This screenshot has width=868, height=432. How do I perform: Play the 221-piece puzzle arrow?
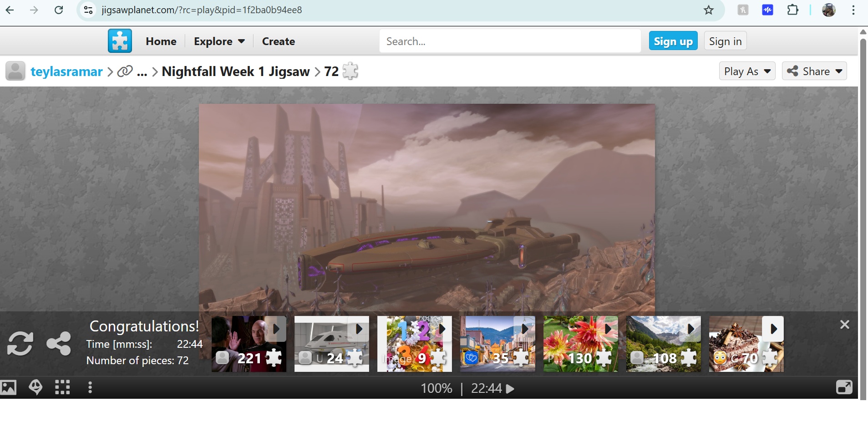276,329
